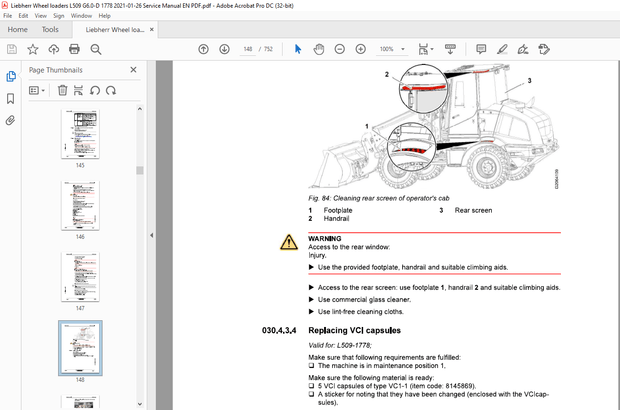
Task: Open the Help menu
Action: click(x=104, y=16)
